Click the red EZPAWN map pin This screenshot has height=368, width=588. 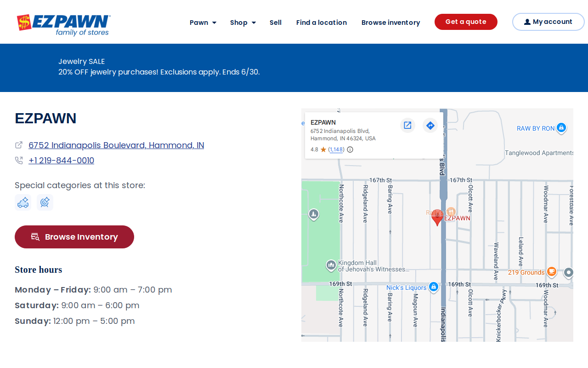(437, 218)
